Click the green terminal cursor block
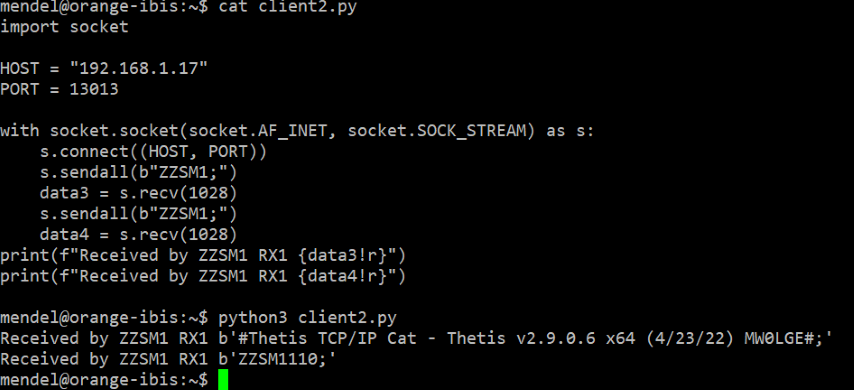This screenshot has width=854, height=390. pyautogui.click(x=223, y=380)
